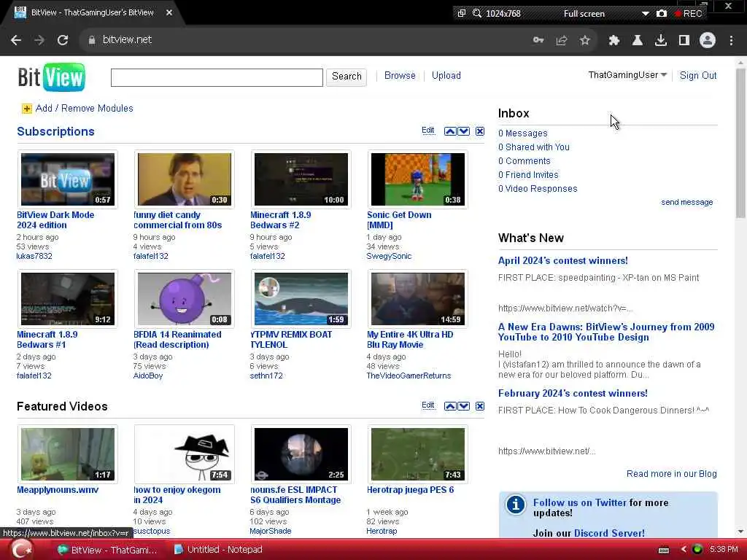Open the browser extensions puzzle icon
747x560 pixels.
click(614, 40)
